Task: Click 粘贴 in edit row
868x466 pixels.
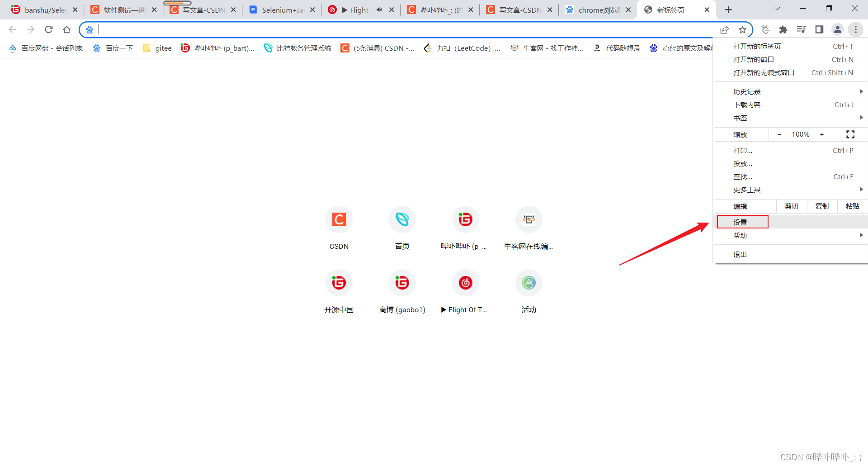Action: click(x=852, y=206)
